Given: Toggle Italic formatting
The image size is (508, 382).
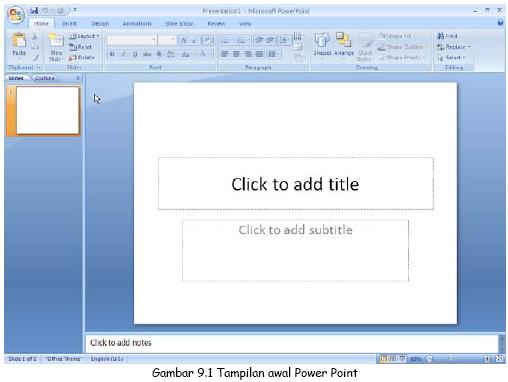Looking at the screenshot, I should pyautogui.click(x=124, y=54).
